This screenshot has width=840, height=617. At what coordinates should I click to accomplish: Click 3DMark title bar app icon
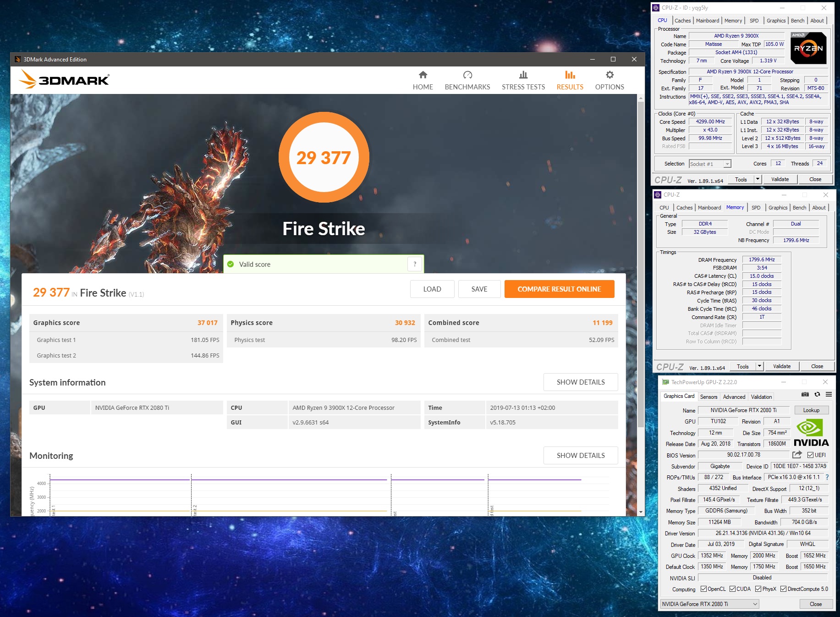pos(17,59)
